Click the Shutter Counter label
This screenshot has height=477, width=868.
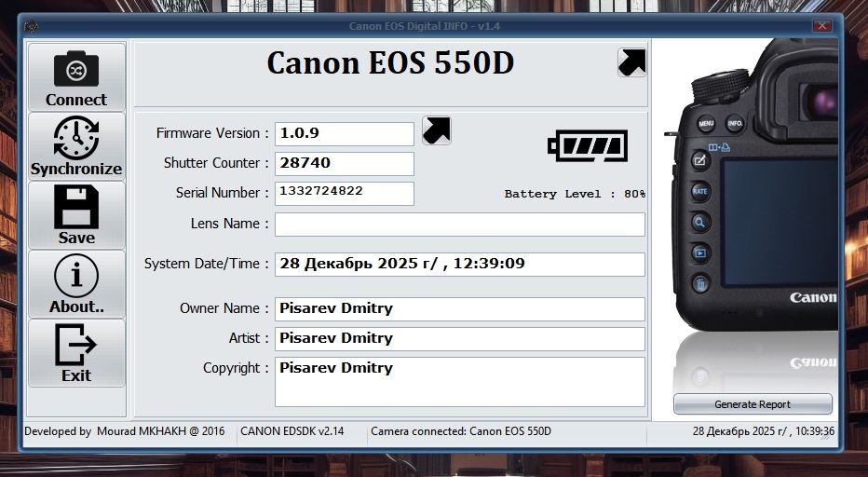tap(216, 163)
